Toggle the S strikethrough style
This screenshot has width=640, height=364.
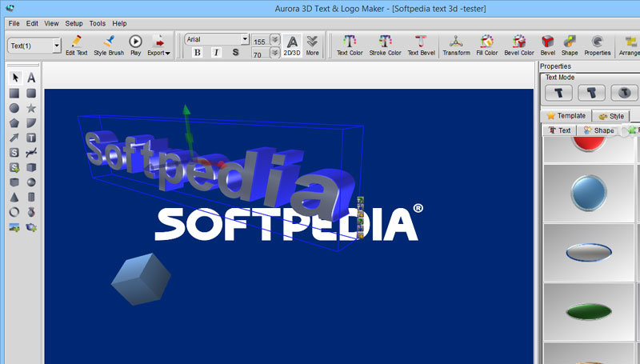(235, 52)
